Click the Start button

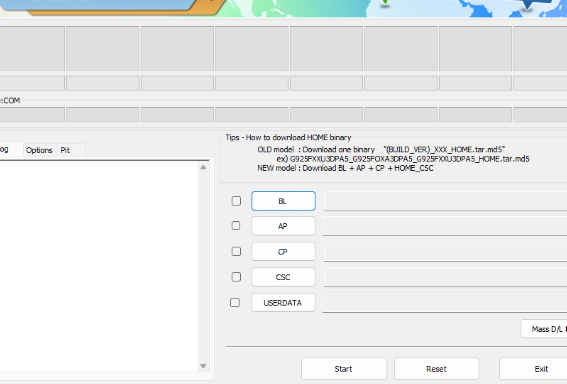tap(344, 369)
